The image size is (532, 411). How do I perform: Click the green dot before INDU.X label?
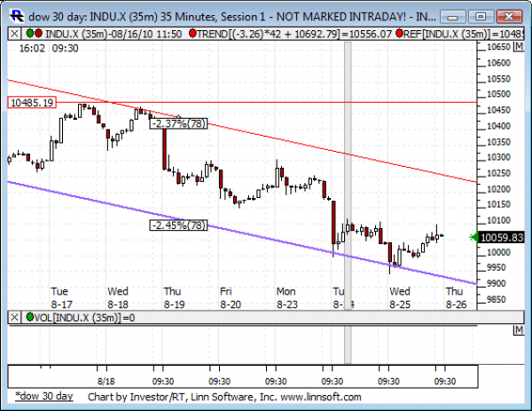point(30,33)
